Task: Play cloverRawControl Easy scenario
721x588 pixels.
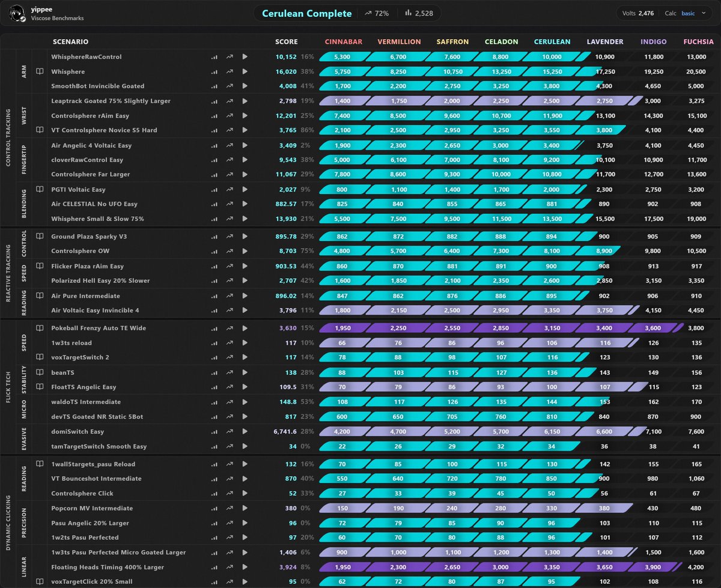Action: pyautogui.click(x=245, y=160)
